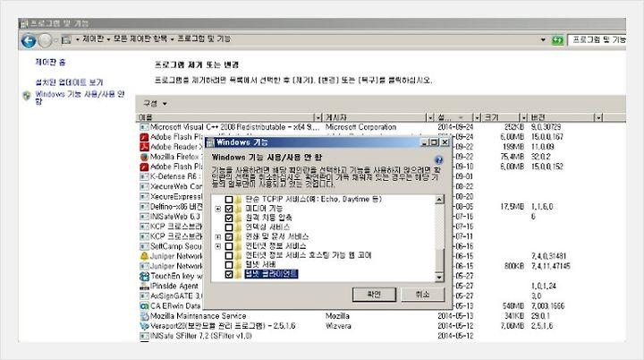The image size is (644, 360).
Task: Click the Microsoft Corporation publisher cell
Action: point(360,127)
